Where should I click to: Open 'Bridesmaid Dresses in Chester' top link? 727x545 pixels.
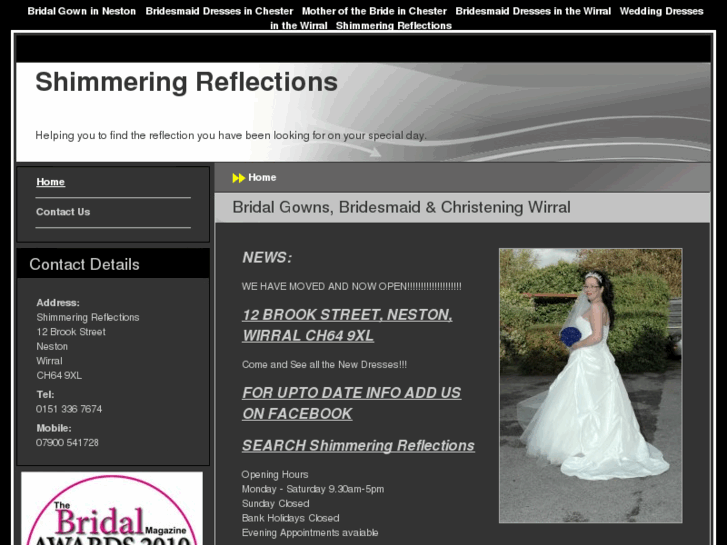[219, 11]
